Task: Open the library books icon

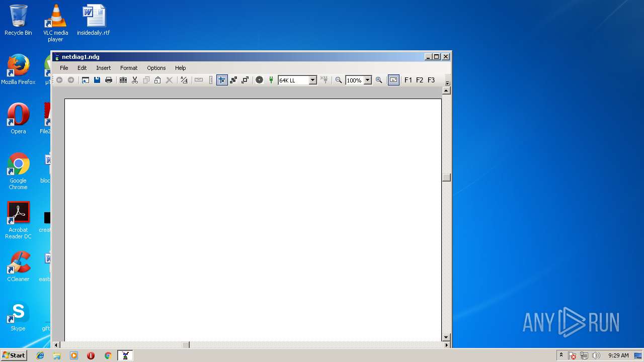Action: pyautogui.click(x=123, y=80)
